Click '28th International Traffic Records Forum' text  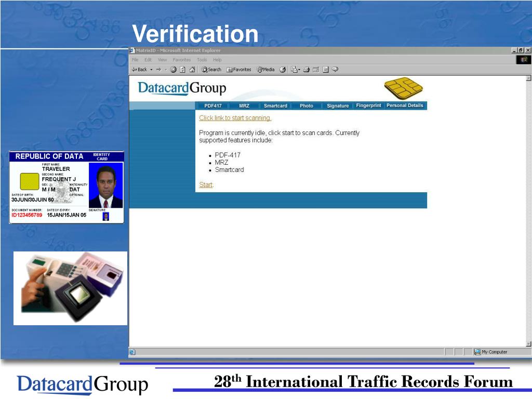click(x=363, y=381)
